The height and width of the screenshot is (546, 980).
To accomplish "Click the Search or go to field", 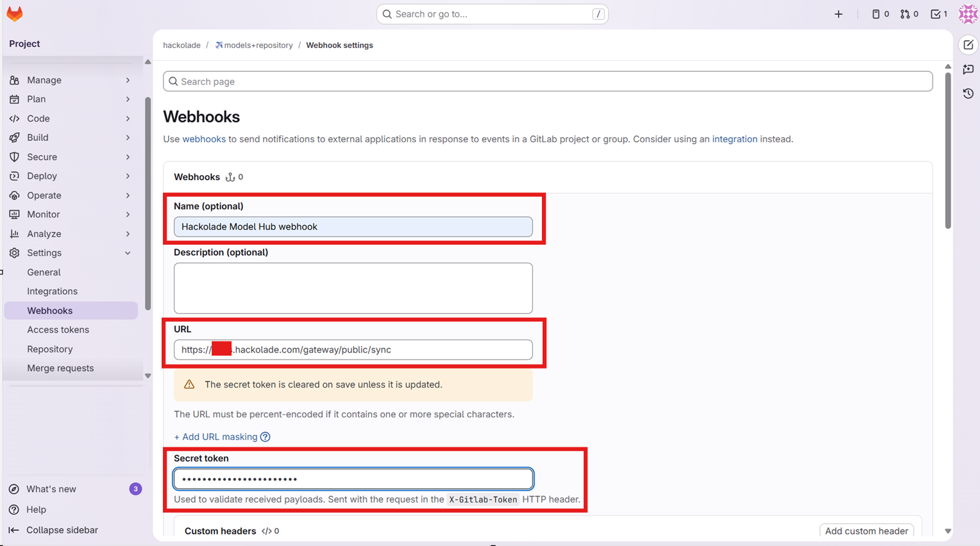I will [x=492, y=13].
